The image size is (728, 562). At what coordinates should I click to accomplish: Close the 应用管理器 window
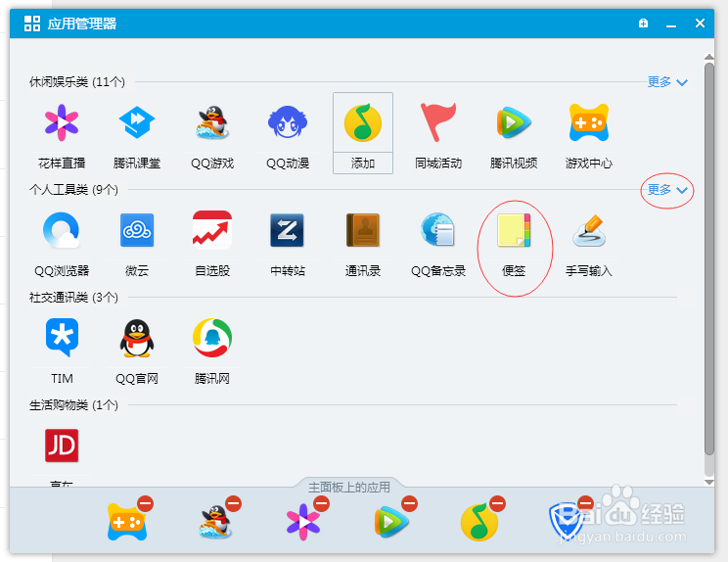click(700, 23)
